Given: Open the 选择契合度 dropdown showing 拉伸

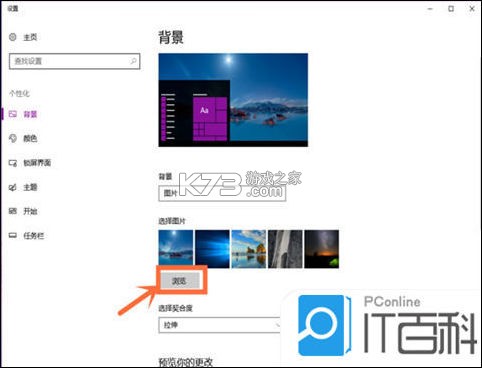Looking at the screenshot, I should [220, 325].
